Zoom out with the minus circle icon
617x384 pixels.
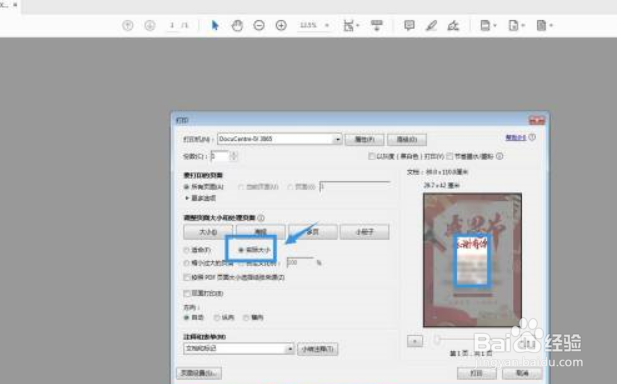click(259, 26)
